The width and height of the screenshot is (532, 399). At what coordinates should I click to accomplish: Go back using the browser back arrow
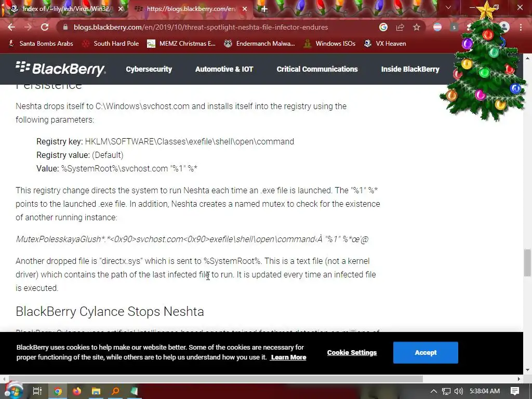11,27
